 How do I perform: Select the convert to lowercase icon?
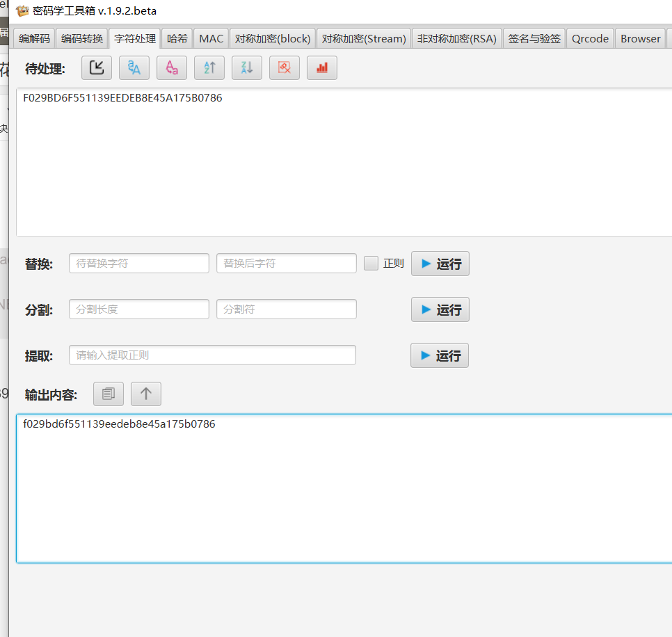tap(171, 67)
